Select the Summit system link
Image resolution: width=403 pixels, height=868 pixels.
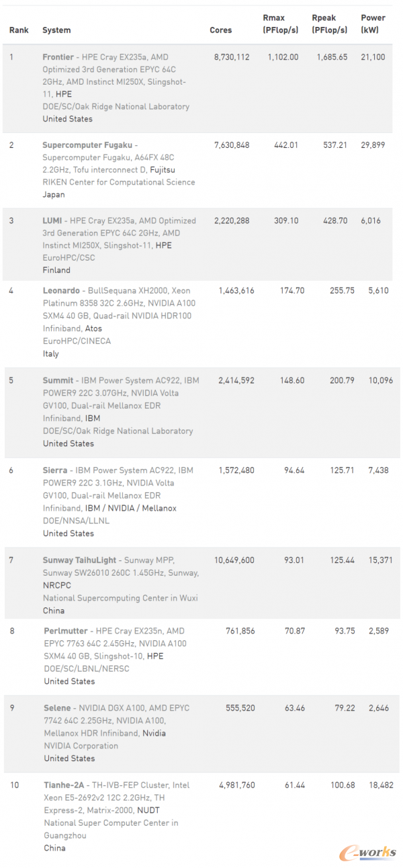coord(58,380)
